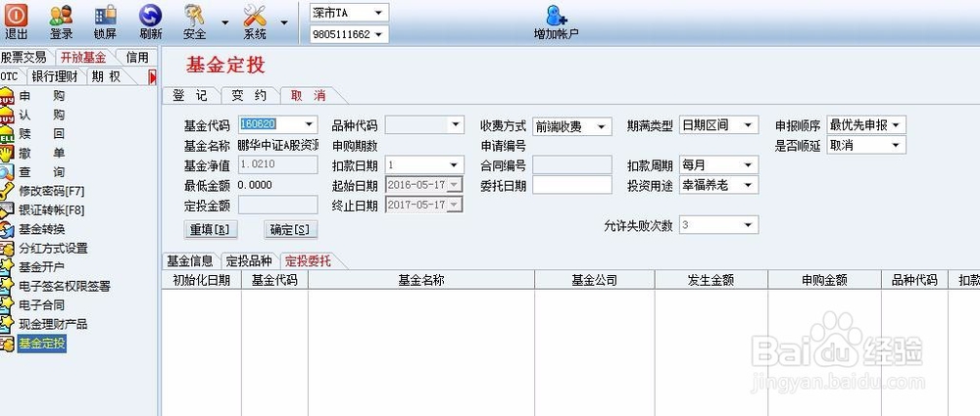The image size is (980, 416).
Task: Switch to the 信用 tab
Action: [x=137, y=58]
